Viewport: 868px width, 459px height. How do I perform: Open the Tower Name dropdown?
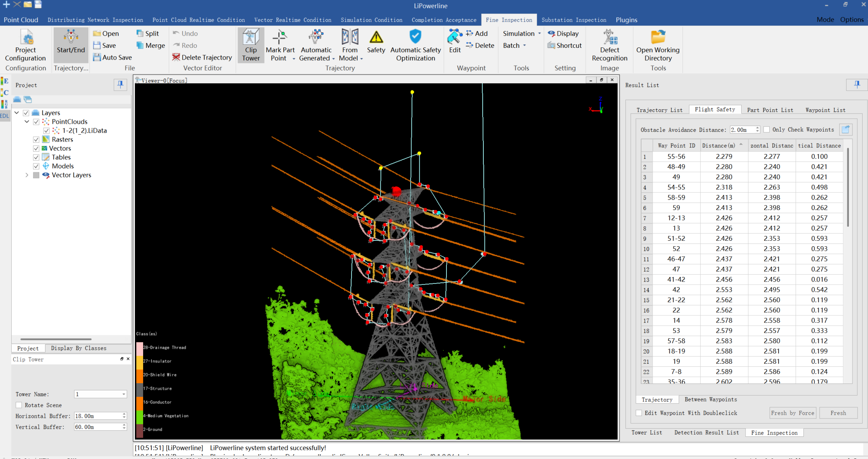point(100,394)
